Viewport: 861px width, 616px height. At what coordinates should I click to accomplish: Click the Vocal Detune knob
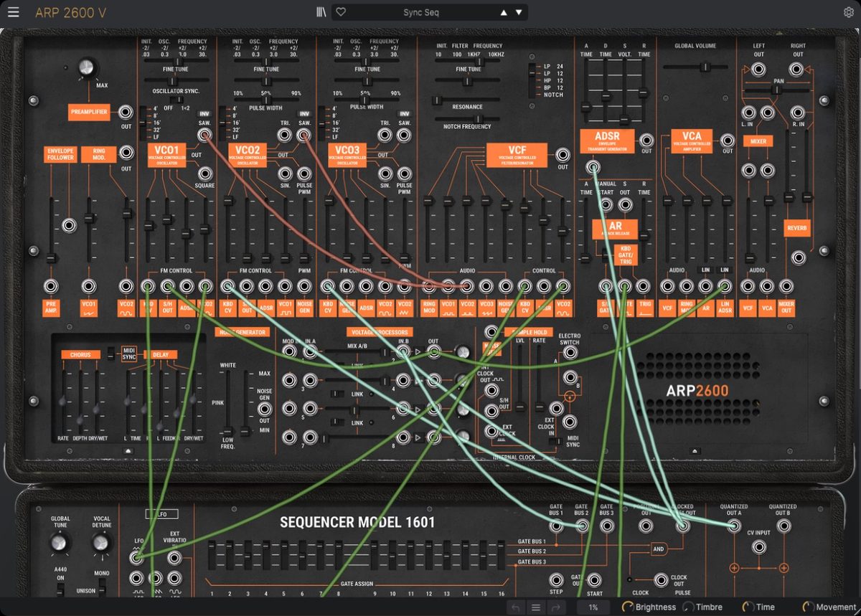tap(102, 542)
